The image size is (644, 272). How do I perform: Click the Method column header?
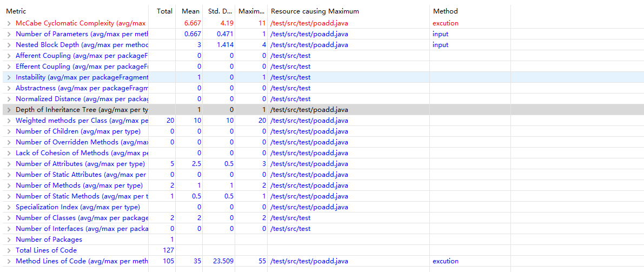[445, 11]
